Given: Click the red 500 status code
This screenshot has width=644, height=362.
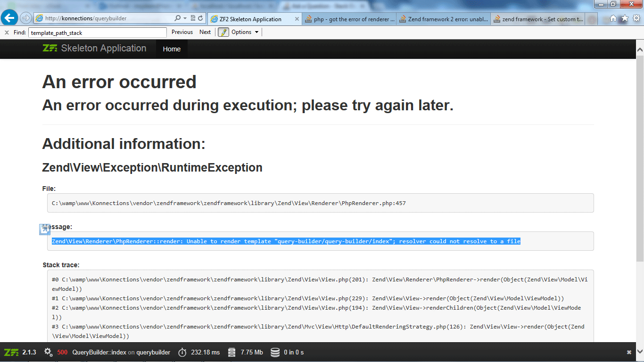Looking at the screenshot, I should (62, 352).
